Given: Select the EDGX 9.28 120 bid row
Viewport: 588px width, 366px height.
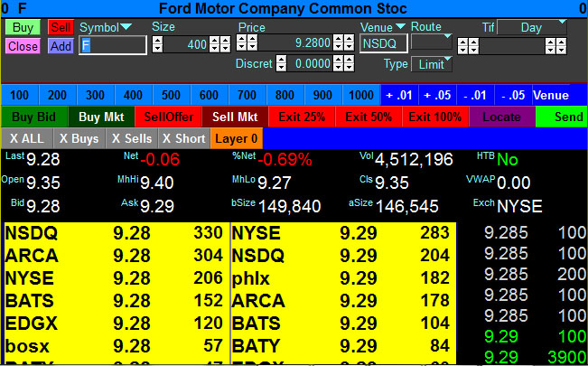Looking at the screenshot, I should point(117,324).
